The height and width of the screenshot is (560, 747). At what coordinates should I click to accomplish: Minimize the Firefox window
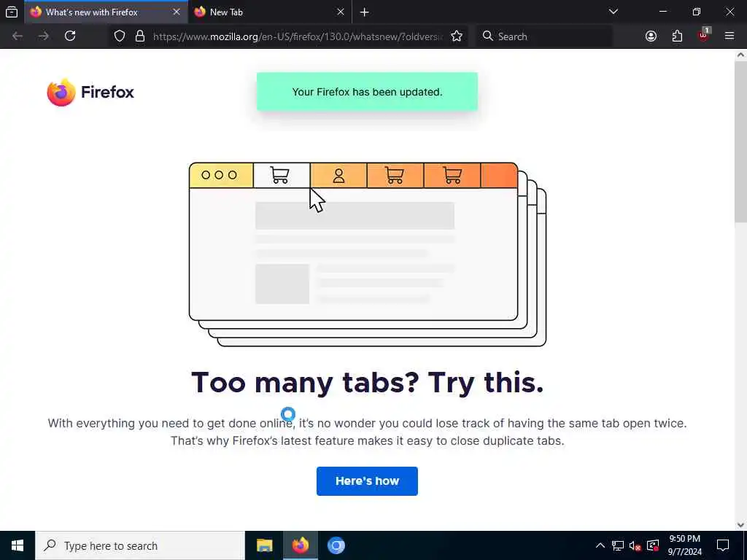click(x=663, y=12)
